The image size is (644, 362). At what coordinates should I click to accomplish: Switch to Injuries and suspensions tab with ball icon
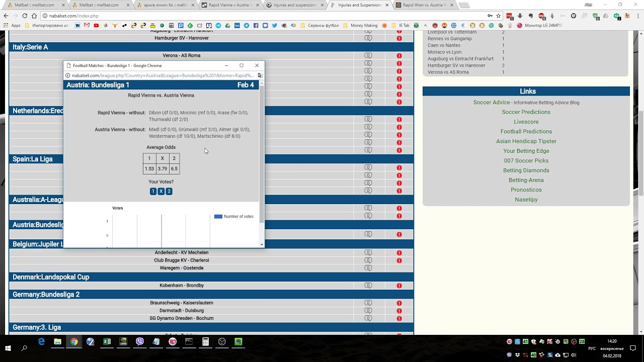(x=294, y=5)
